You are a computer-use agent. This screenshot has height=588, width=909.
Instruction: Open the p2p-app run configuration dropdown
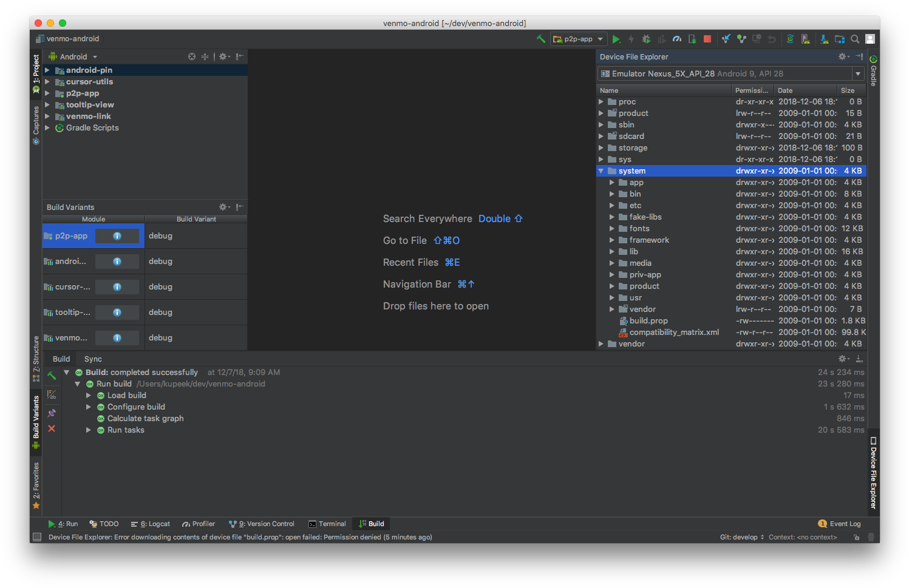[x=579, y=39]
